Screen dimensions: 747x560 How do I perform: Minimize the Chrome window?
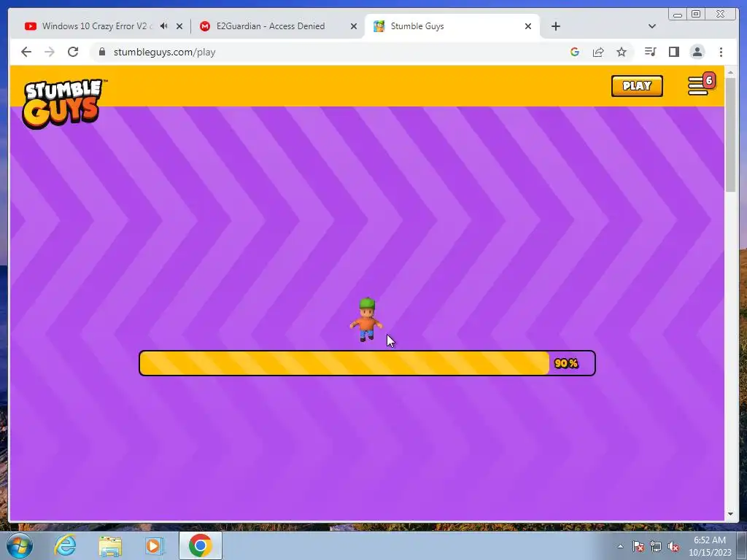(x=678, y=15)
